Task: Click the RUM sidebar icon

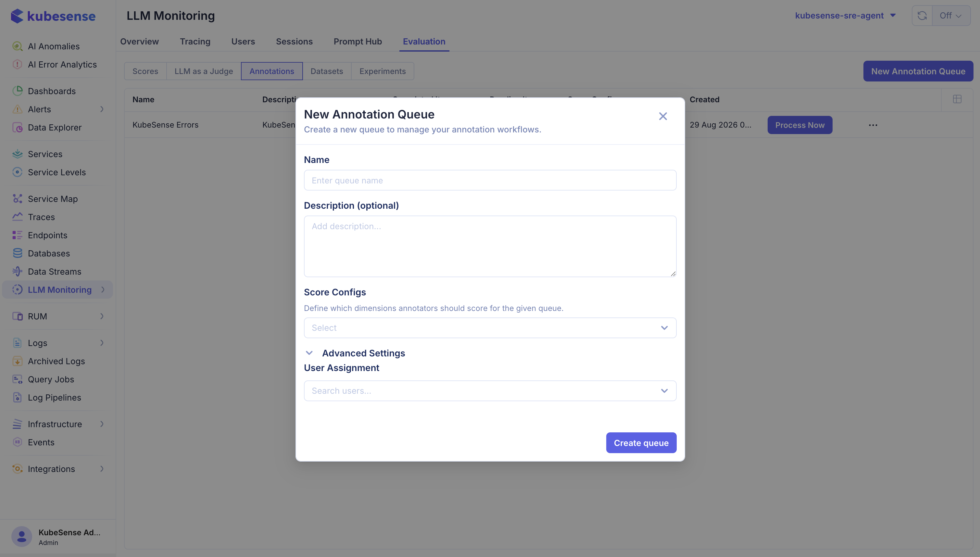Action: [17, 316]
